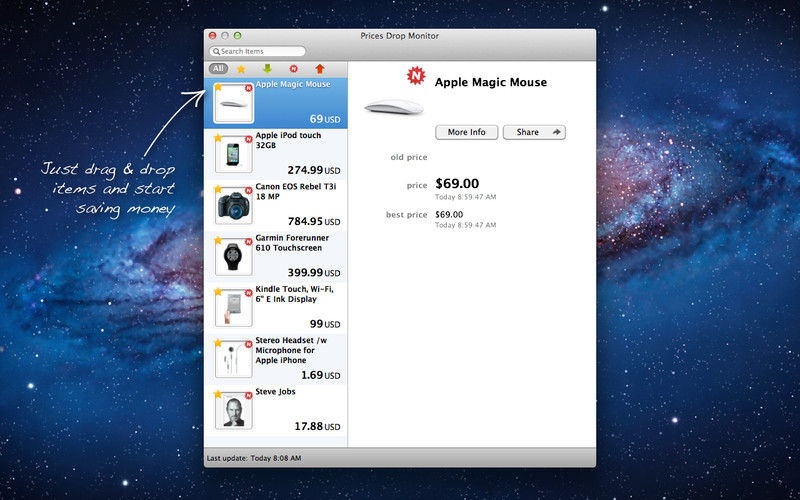Image resolution: width=800 pixels, height=500 pixels.
Task: Click the 274.99 USD price
Action: (313, 170)
